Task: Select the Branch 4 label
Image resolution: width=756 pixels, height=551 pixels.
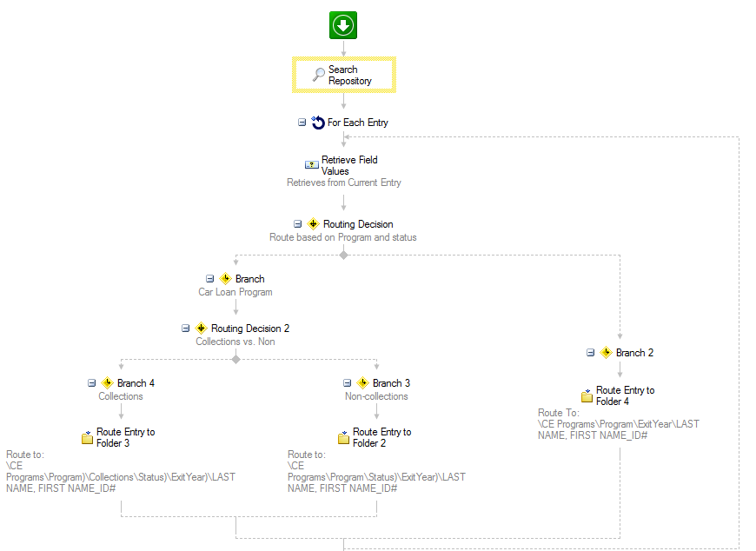Action: (136, 383)
